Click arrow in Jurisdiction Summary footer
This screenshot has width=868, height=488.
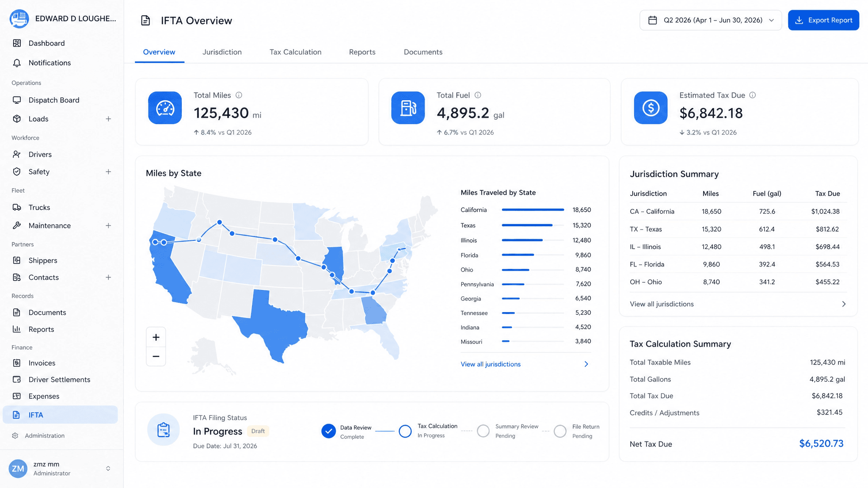843,304
